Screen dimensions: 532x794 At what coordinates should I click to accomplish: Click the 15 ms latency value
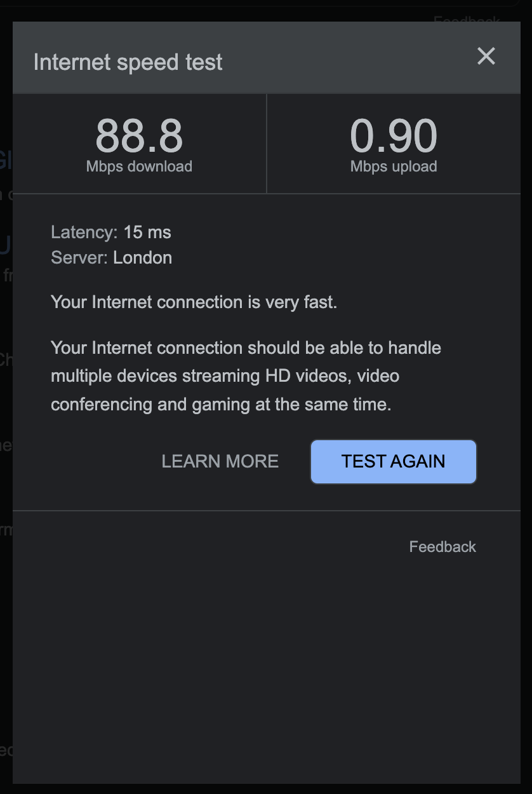pos(147,232)
